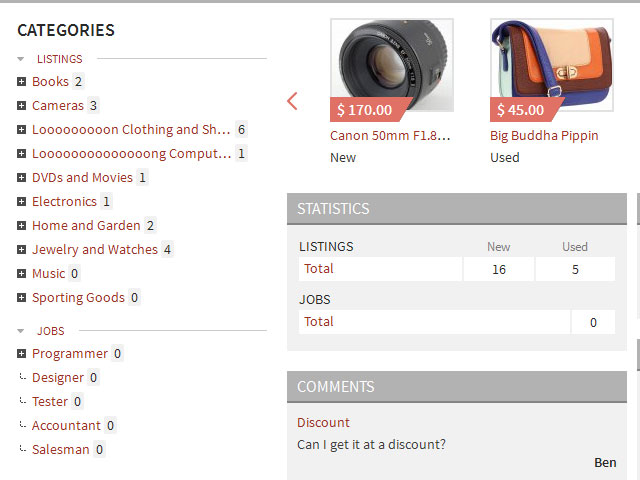Viewport: 640px width, 480px height.
Task: Collapse the LISTINGS section triangle
Action: pyautogui.click(x=21, y=59)
